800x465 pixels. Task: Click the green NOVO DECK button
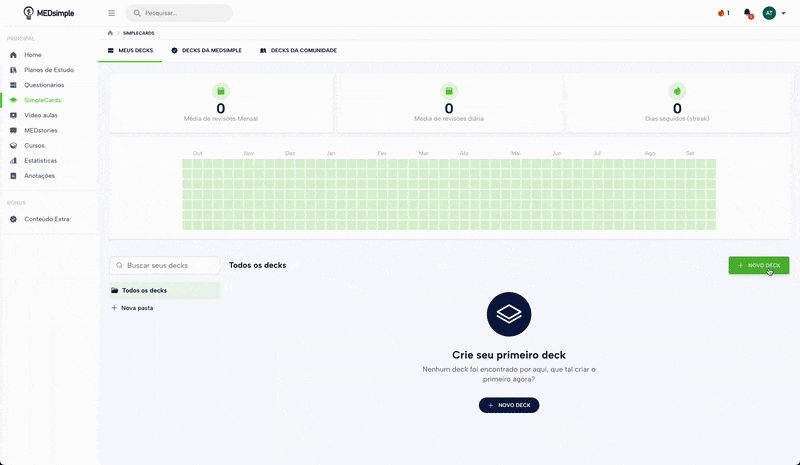tap(759, 265)
